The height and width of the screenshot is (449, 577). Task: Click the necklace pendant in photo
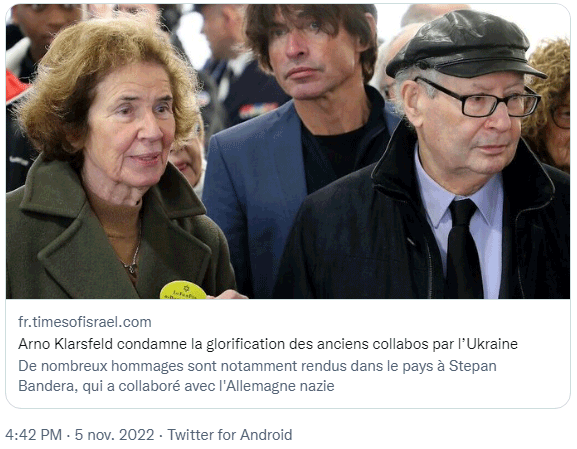point(132,269)
